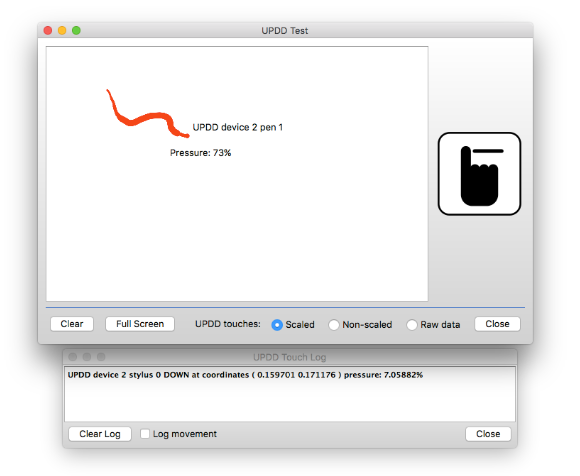580x476 pixels.
Task: Click the touch hand icon
Action: coord(479,173)
